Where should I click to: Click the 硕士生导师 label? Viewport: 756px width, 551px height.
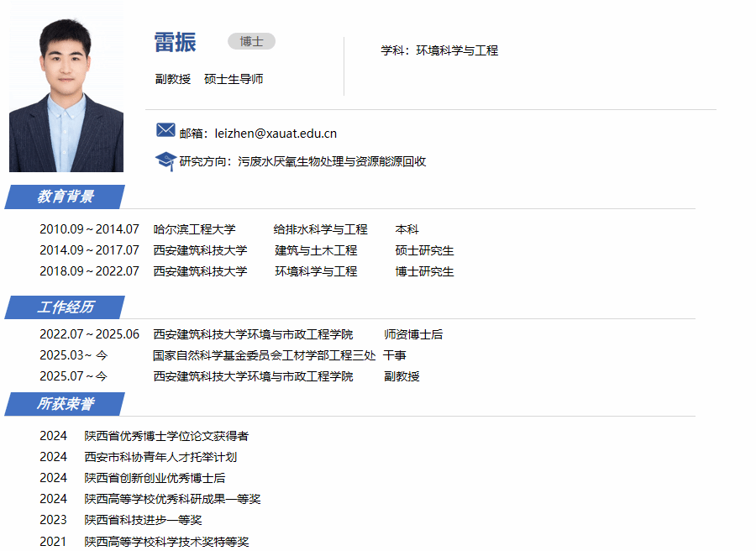pos(234,79)
